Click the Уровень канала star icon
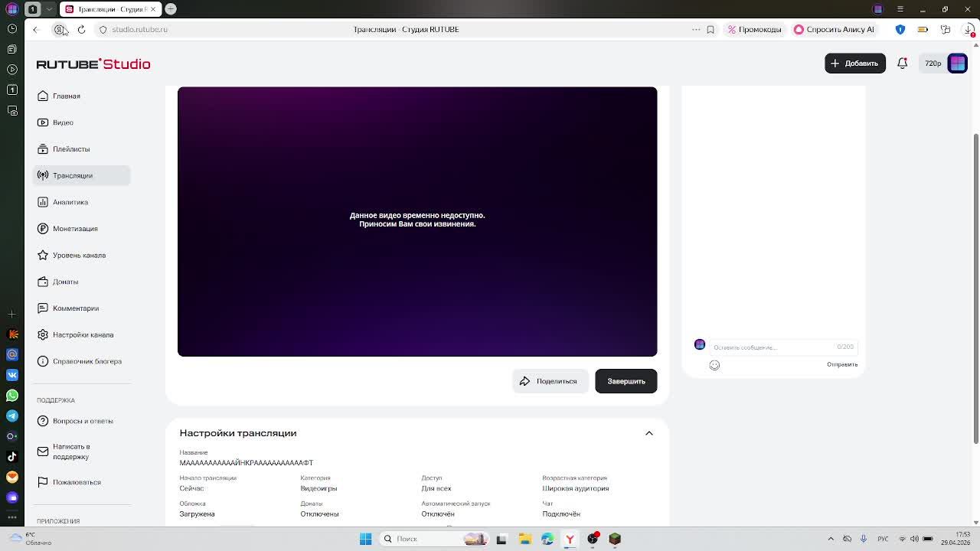Viewport: 980px width, 551px height. pos(43,255)
